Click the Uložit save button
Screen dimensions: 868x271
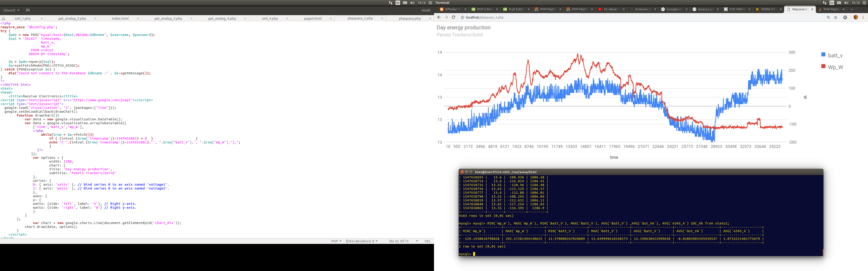pyautogui.click(x=426, y=10)
